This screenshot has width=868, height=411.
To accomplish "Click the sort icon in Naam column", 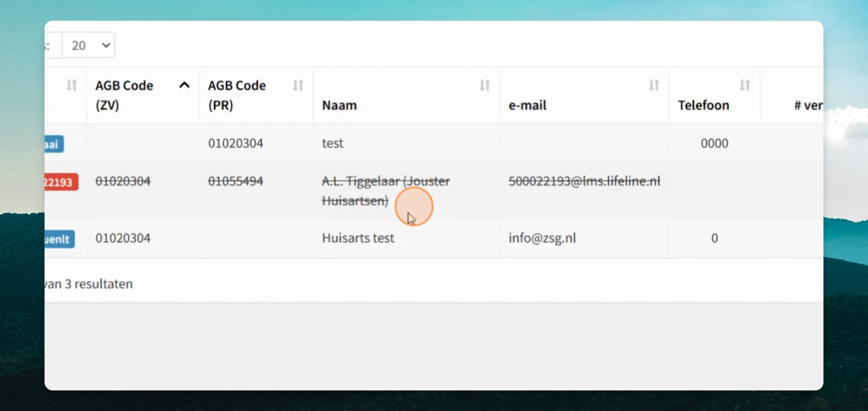I will click(x=484, y=85).
